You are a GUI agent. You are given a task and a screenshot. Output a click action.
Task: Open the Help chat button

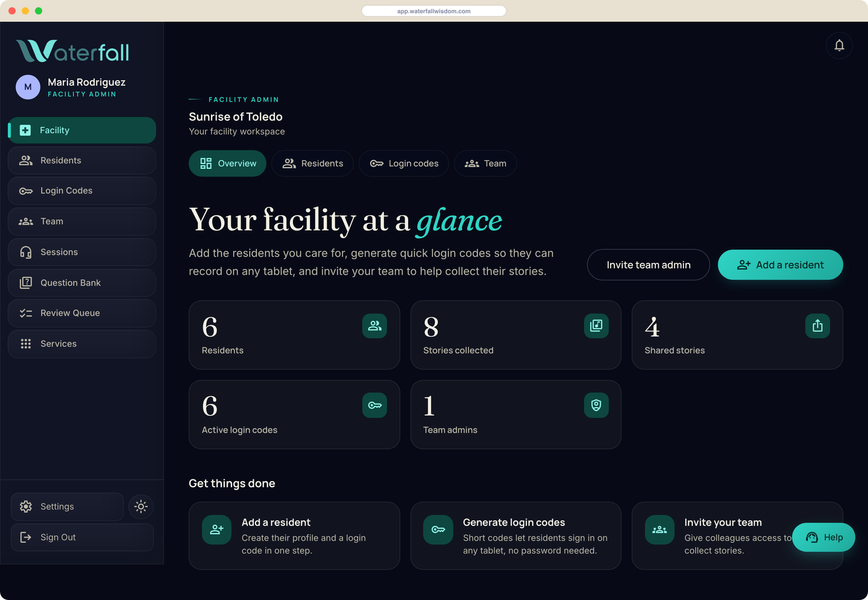click(823, 537)
